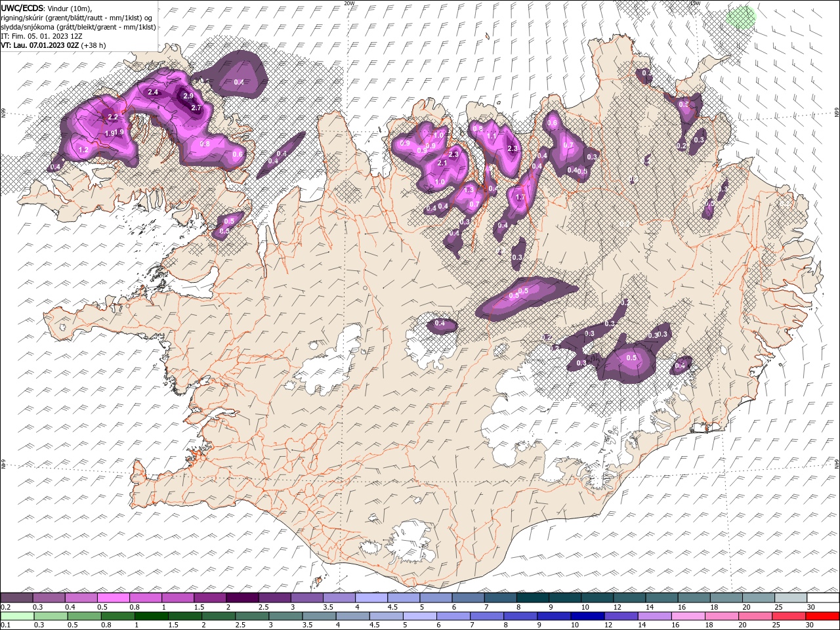Image resolution: width=840 pixels, height=630 pixels.
Task: Click the 1.2 value on western Westfjords
Action: (x=83, y=150)
